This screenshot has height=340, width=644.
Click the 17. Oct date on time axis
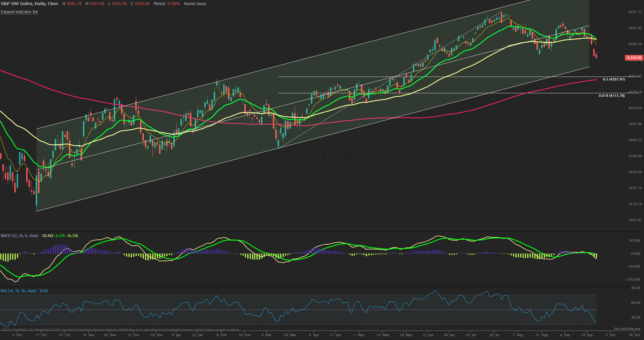[x=41, y=335]
